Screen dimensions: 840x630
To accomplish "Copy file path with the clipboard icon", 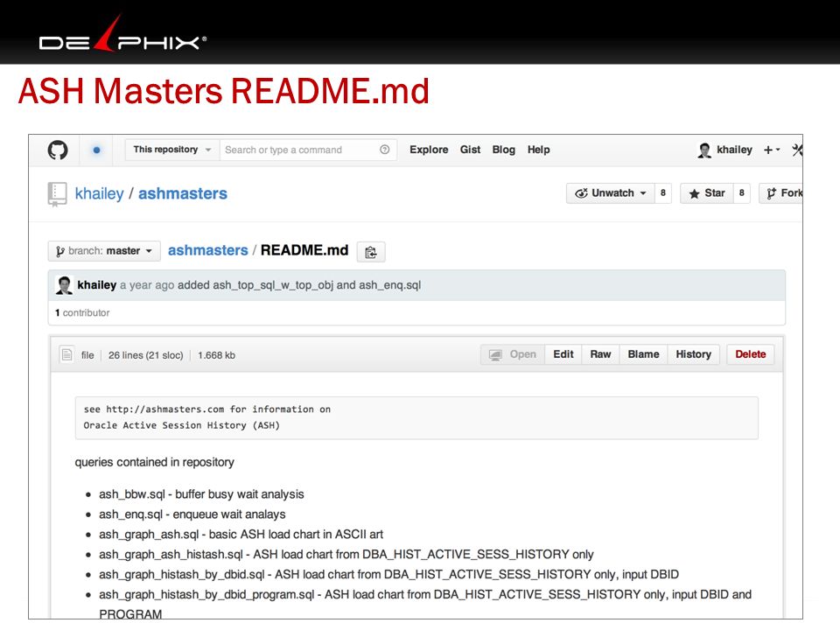I will click(x=371, y=251).
